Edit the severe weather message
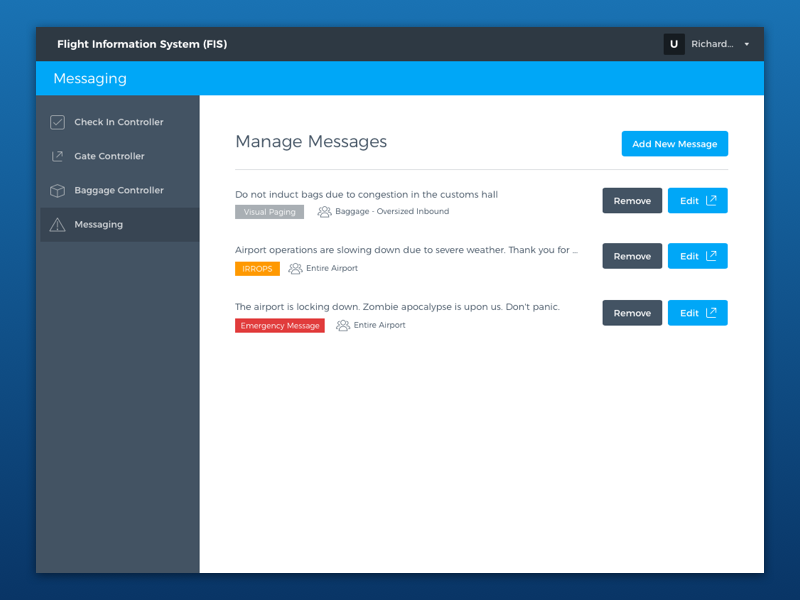 (x=697, y=256)
